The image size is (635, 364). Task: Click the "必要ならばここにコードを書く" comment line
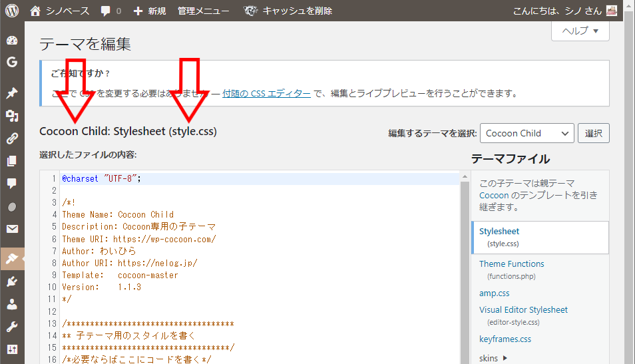coord(136,359)
